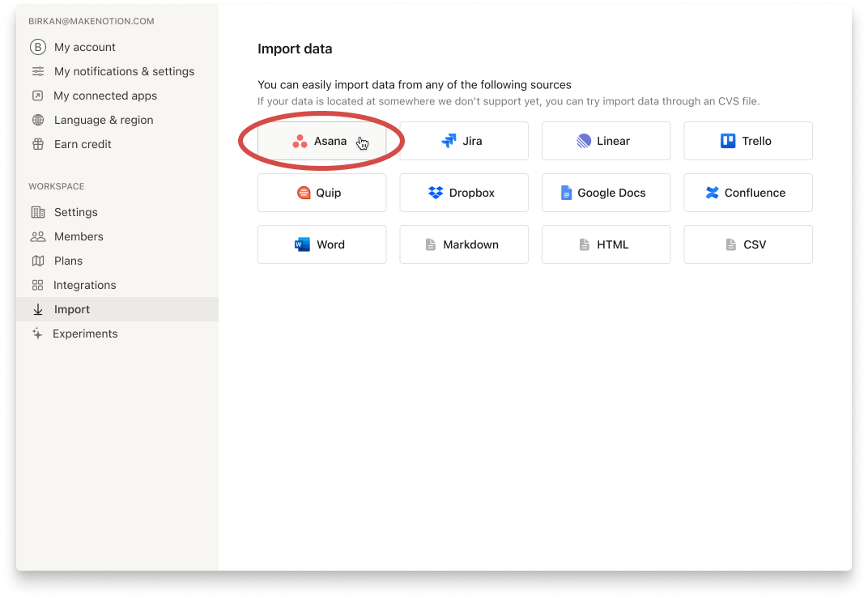The width and height of the screenshot is (868, 599).
Task: Import data from CSV
Action: (x=747, y=244)
